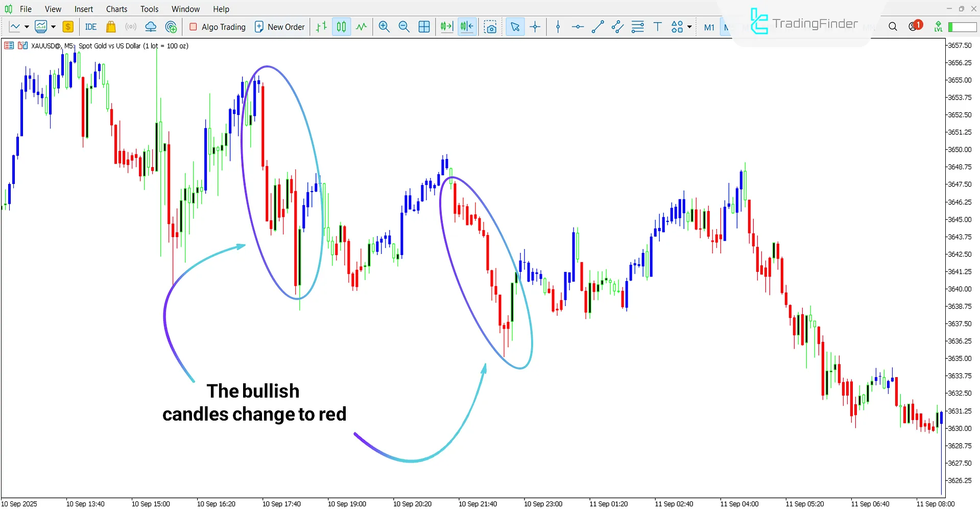Open the Charts menu
Image resolution: width=980 pixels, height=509 pixels.
(116, 9)
